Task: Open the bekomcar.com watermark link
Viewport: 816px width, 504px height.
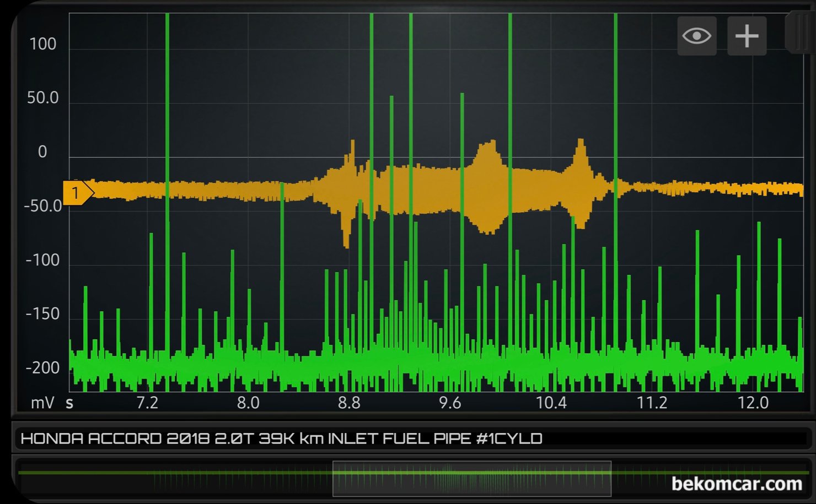Action: click(737, 484)
